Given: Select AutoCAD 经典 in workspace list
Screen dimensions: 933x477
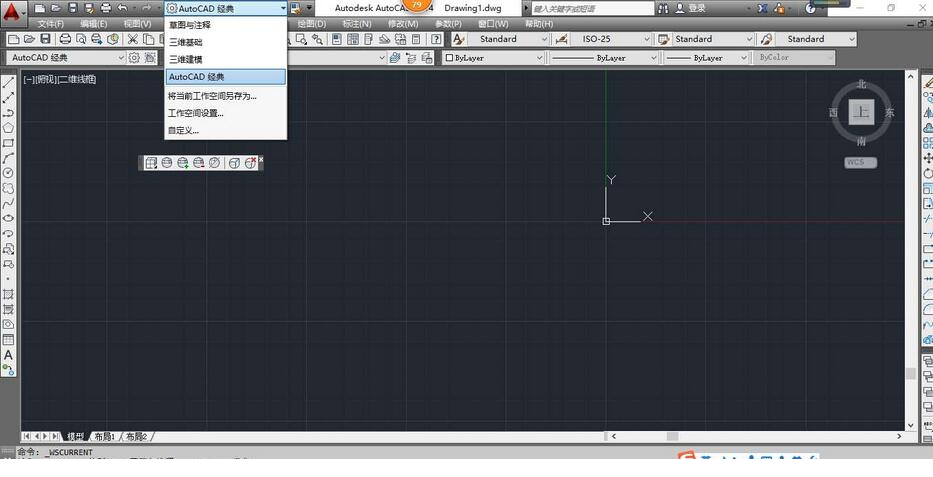Looking at the screenshot, I should tap(226, 77).
